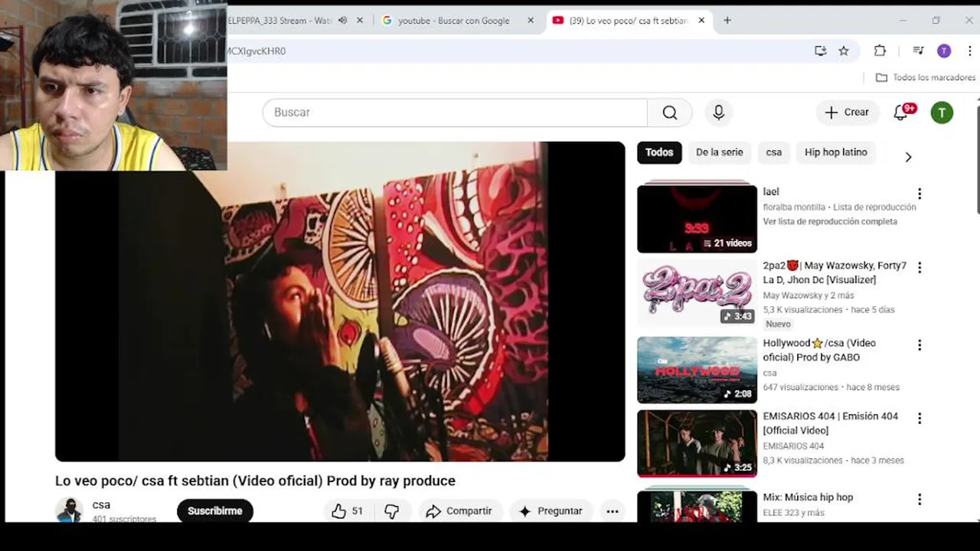This screenshot has width=980, height=551.
Task: Select the csa filter chip
Action: click(x=774, y=152)
